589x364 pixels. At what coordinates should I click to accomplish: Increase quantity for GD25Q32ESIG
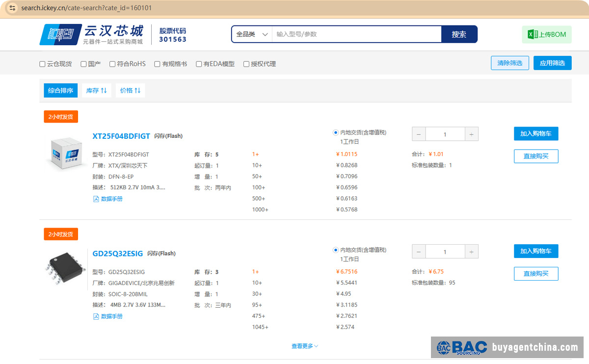471,252
